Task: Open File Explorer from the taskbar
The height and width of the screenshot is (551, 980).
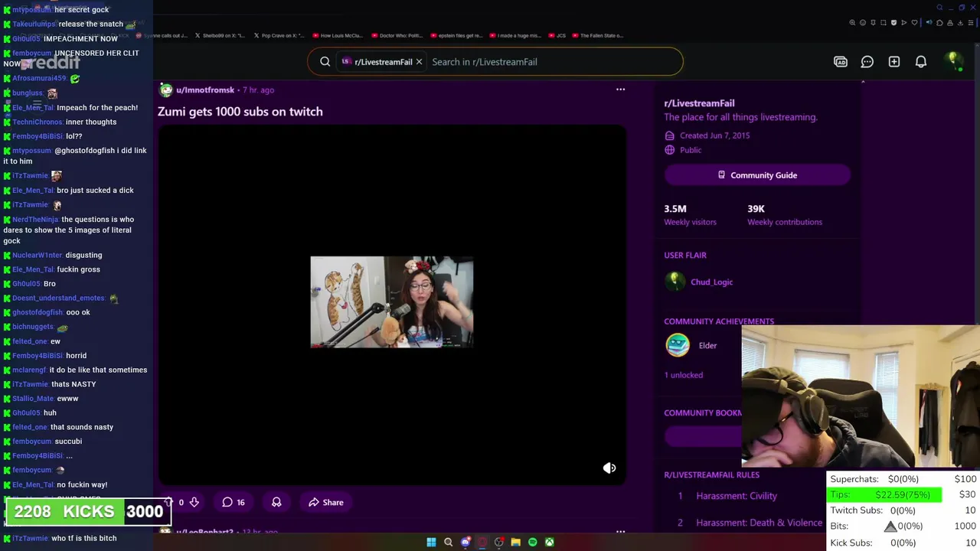Action: pyautogui.click(x=515, y=542)
